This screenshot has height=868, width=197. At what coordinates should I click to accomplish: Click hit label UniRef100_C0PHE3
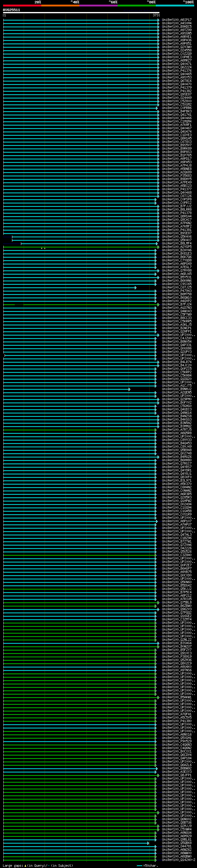click(176, 57)
